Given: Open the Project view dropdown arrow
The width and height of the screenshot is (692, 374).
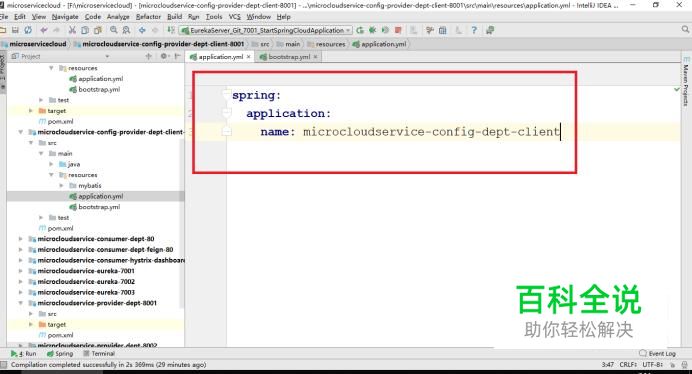Looking at the screenshot, I should point(107,57).
